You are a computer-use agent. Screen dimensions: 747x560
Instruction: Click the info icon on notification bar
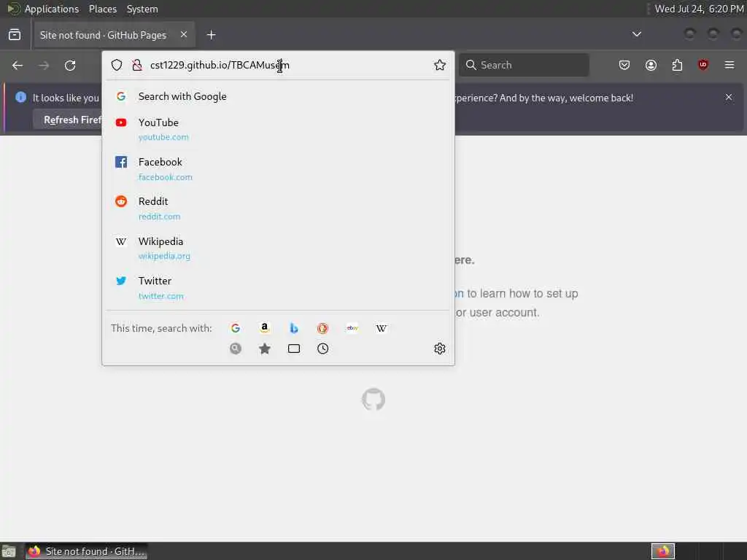pos(20,97)
